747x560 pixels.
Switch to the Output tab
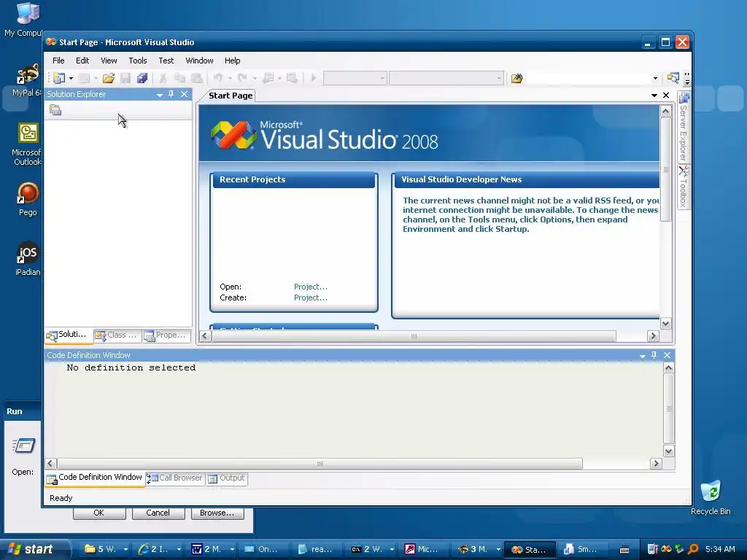coord(227,478)
